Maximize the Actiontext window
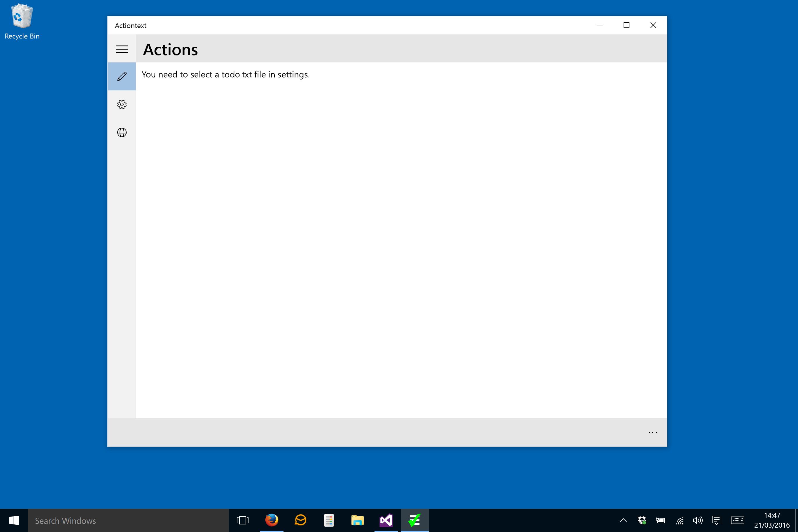Viewport: 798px width, 532px height. 626,25
